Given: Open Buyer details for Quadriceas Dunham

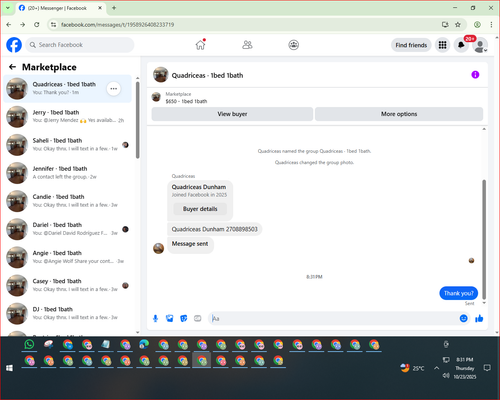Looking at the screenshot, I should [x=200, y=209].
